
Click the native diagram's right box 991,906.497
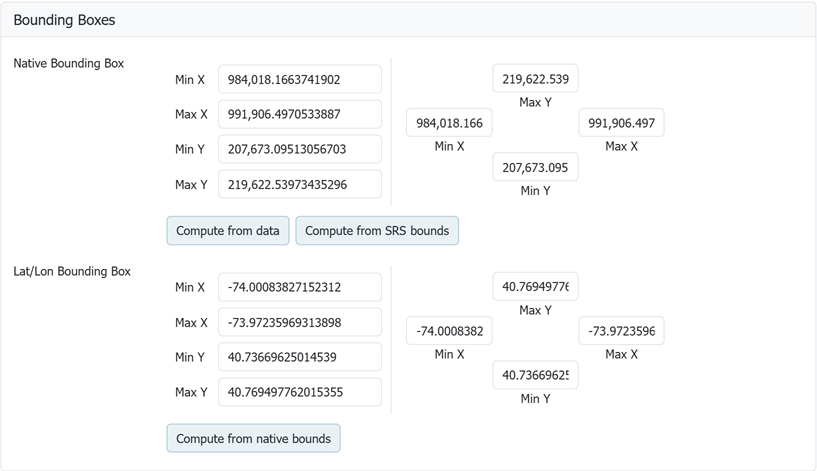coord(621,123)
